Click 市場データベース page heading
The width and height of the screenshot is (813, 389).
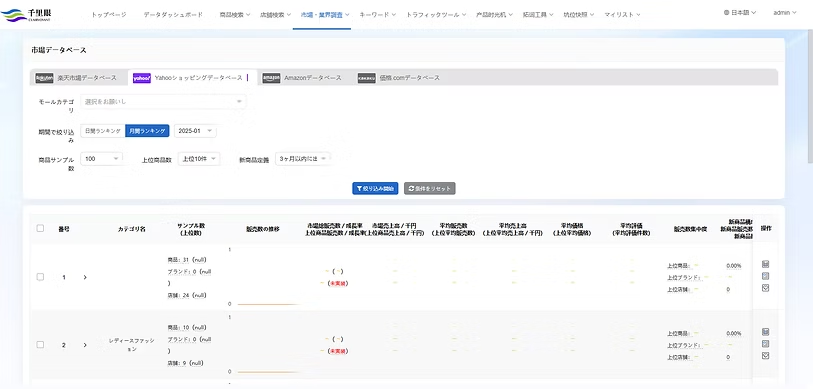point(58,50)
